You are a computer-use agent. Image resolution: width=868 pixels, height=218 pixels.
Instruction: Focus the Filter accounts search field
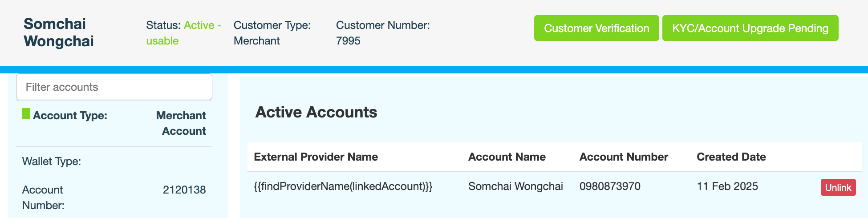114,87
